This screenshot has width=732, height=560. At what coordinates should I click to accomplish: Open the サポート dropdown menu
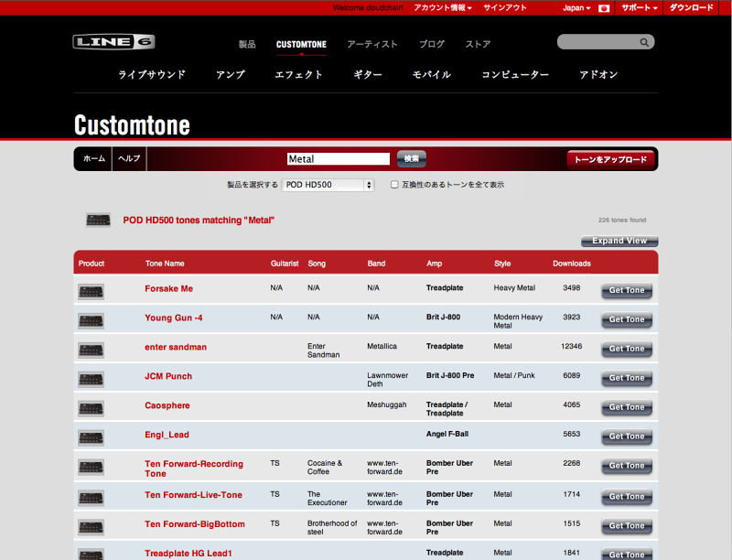(x=640, y=8)
